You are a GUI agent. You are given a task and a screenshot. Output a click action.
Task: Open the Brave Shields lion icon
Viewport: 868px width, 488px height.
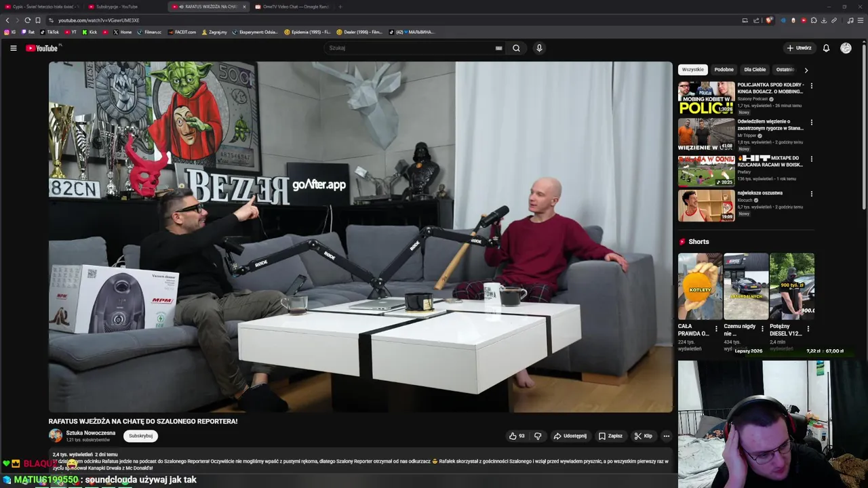click(x=768, y=20)
